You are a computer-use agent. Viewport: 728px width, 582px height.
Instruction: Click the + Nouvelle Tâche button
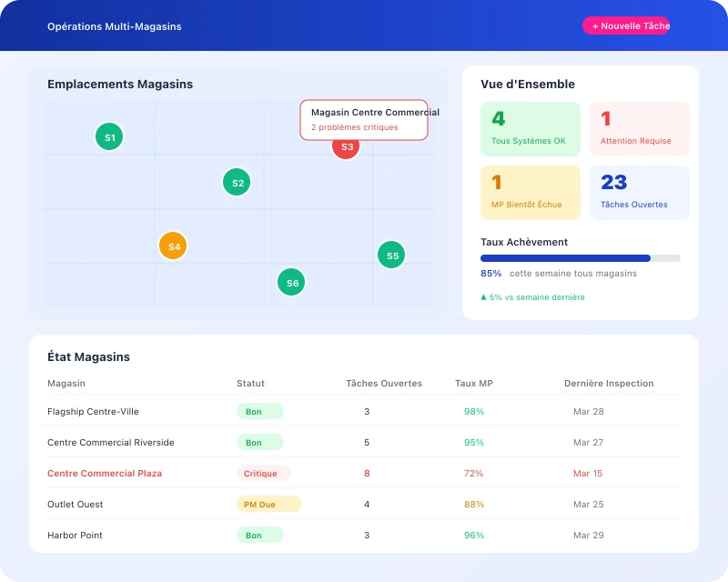(x=627, y=25)
